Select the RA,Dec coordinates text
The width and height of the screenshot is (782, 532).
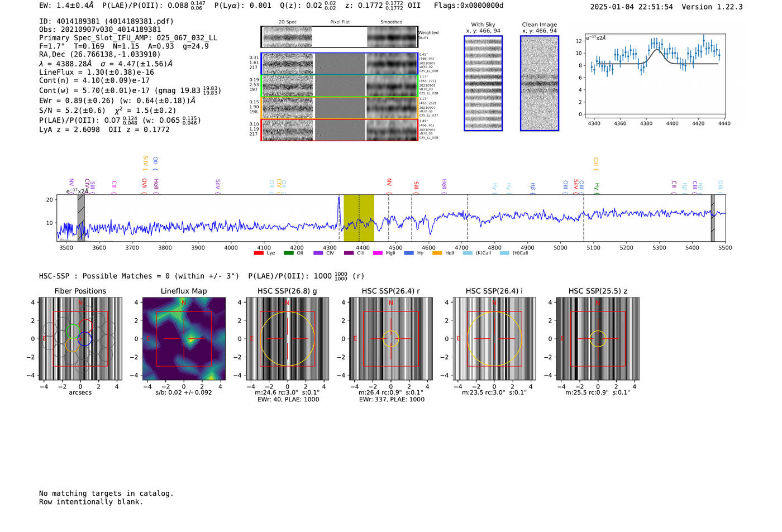click(99, 54)
